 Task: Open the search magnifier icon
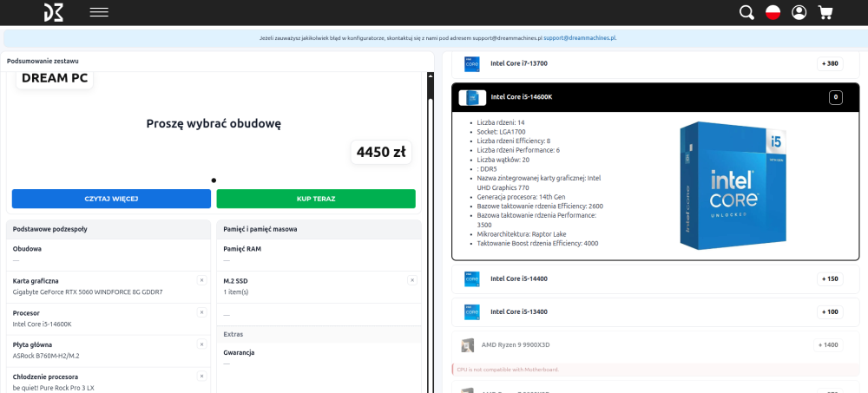point(746,13)
